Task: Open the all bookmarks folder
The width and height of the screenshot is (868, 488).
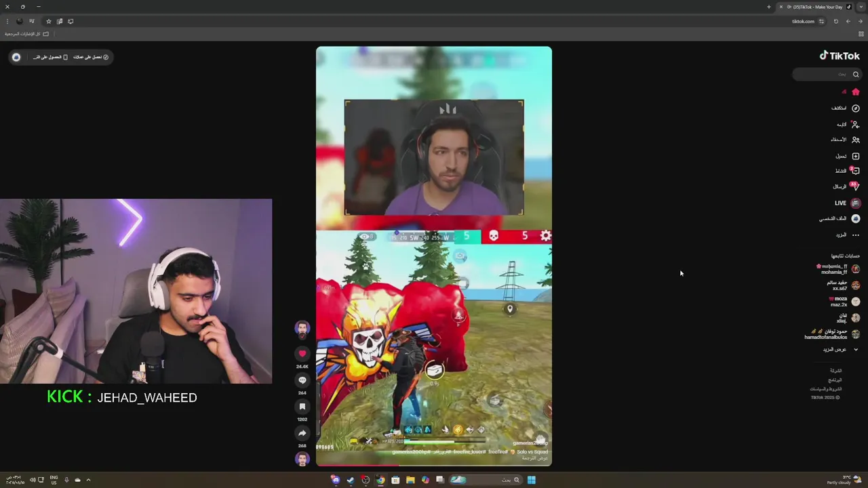Action: [27, 34]
